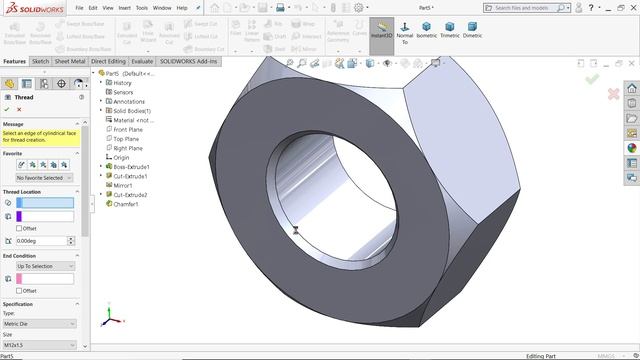The height and width of the screenshot is (360, 640).
Task: Accept the Thread feature with green checkmark
Action: [x=7, y=109]
